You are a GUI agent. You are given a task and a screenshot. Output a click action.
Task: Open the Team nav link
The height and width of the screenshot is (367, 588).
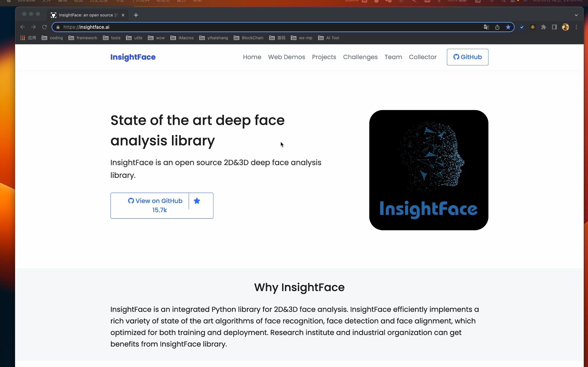tap(393, 57)
